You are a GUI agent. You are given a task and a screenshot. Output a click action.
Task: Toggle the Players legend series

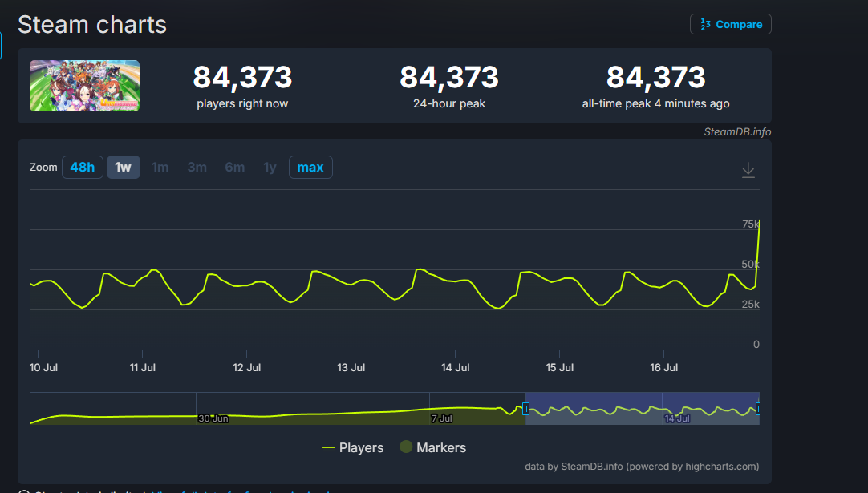click(353, 447)
